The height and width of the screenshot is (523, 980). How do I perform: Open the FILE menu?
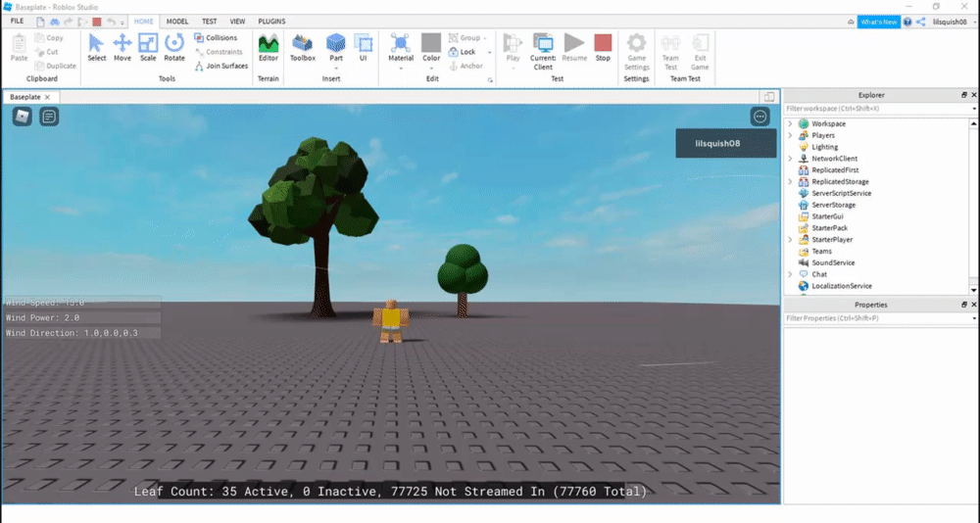pyautogui.click(x=17, y=22)
